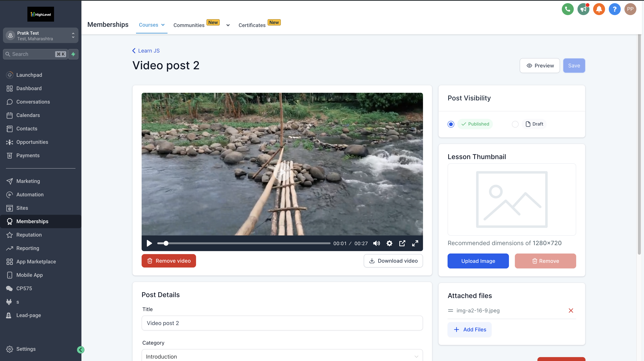Open notifications bell icon

point(599,9)
